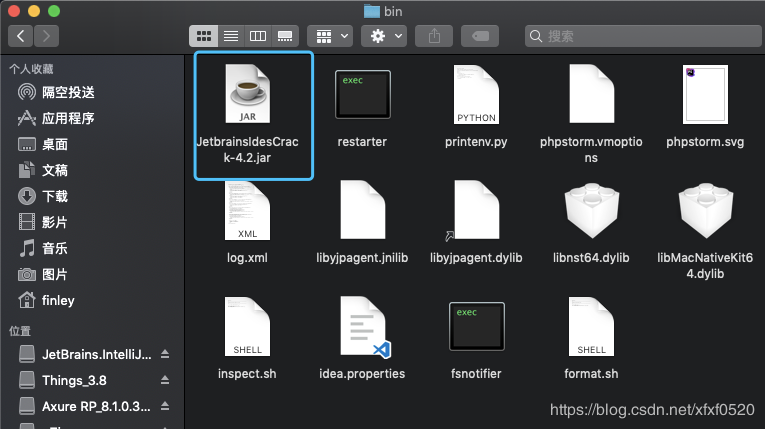Select the phpstorm.vmoptions file icon
Image resolution: width=765 pixels, height=429 pixels.
[x=591, y=94]
